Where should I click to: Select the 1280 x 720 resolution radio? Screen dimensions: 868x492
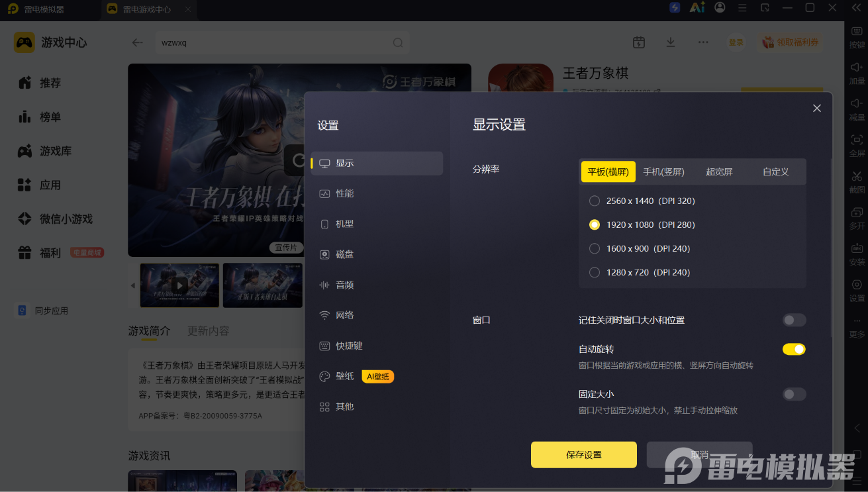pos(595,272)
